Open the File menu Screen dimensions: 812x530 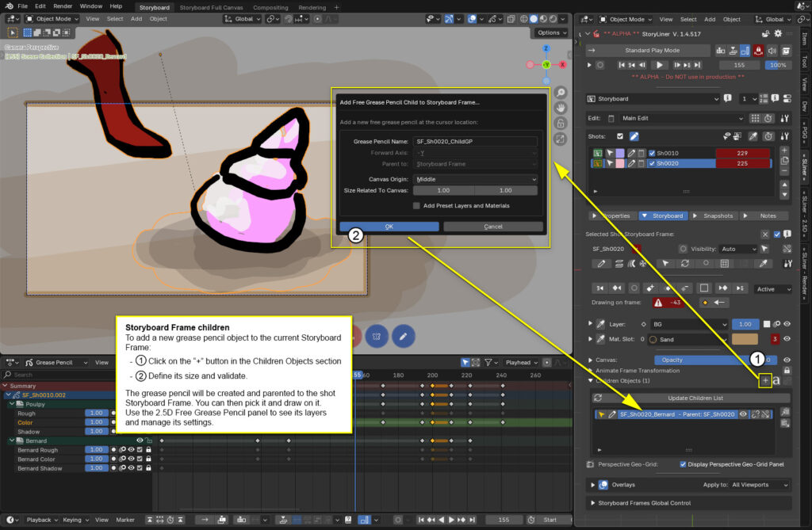pyautogui.click(x=22, y=6)
